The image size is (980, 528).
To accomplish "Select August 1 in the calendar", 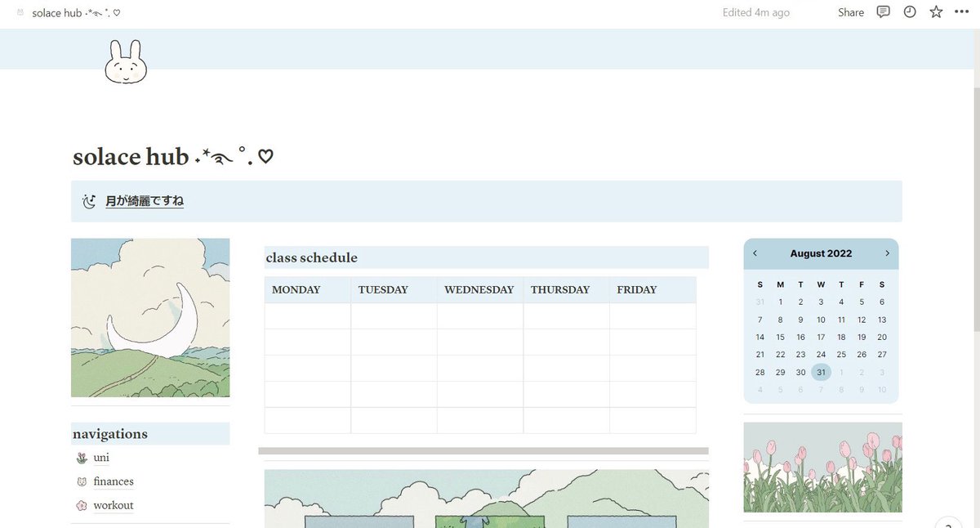I will (x=780, y=302).
